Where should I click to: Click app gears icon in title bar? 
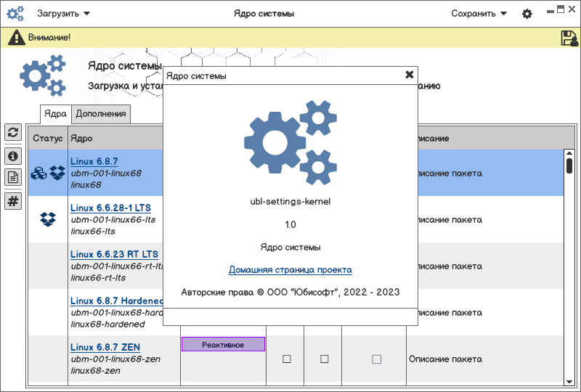point(15,14)
